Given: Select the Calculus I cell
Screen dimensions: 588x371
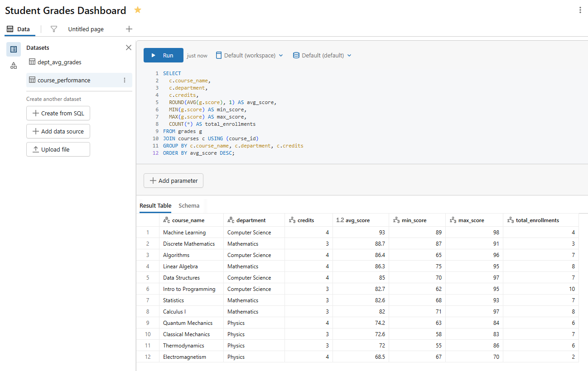Looking at the screenshot, I should pyautogui.click(x=191, y=312).
